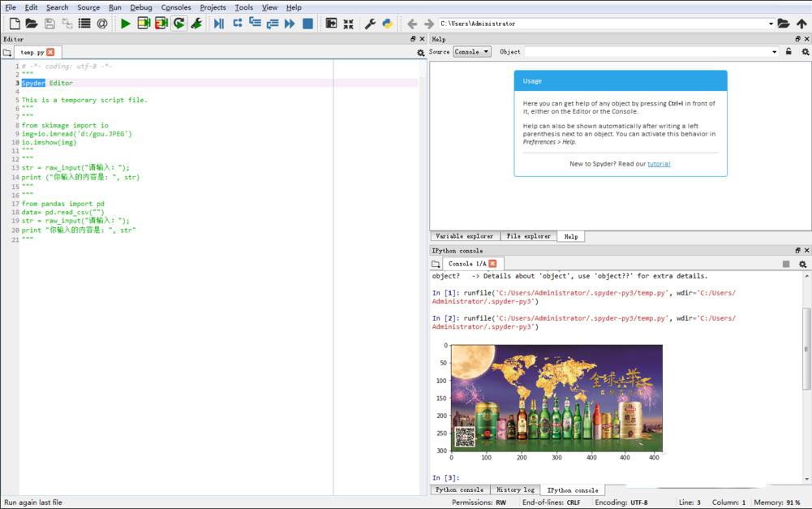Maximize the current pane

[331, 24]
